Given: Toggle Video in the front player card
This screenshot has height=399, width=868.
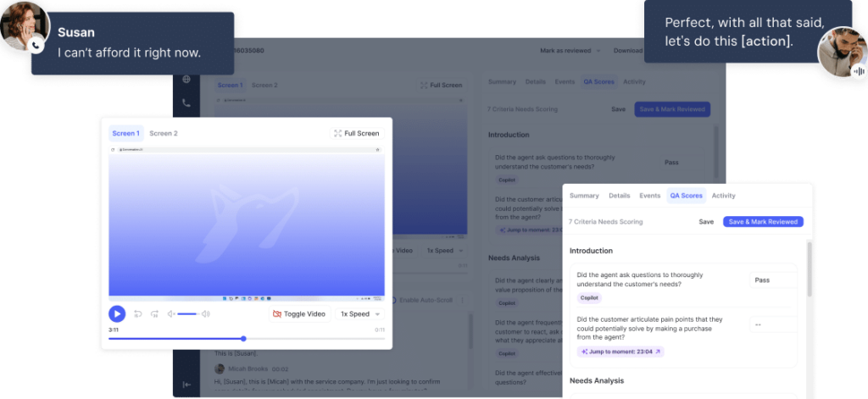Looking at the screenshot, I should (x=299, y=313).
